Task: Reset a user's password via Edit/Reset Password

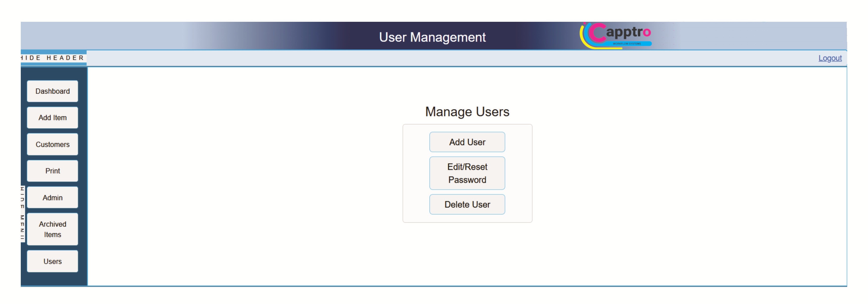Action: pyautogui.click(x=467, y=173)
